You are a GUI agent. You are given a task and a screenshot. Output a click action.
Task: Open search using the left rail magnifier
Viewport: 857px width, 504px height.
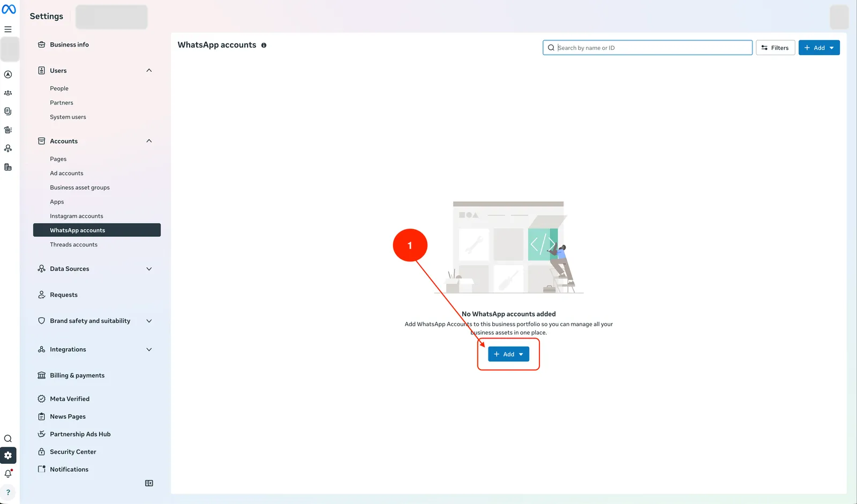click(8, 439)
